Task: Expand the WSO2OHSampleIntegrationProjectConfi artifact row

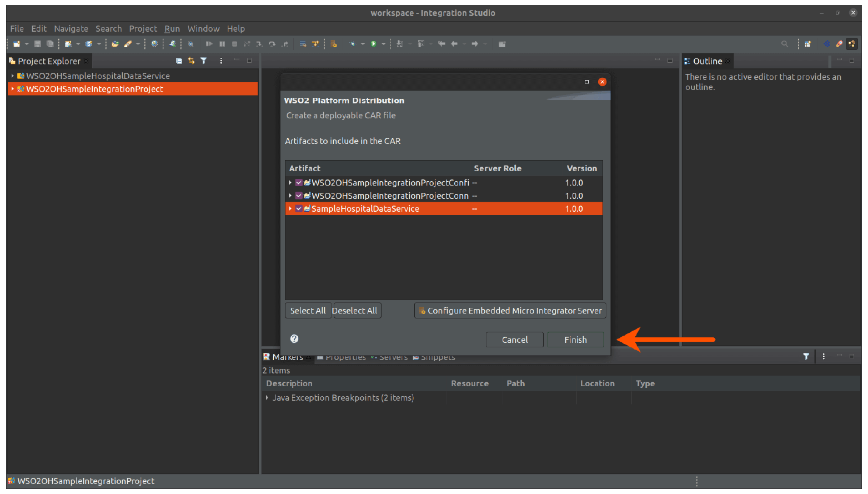Action: 290,182
